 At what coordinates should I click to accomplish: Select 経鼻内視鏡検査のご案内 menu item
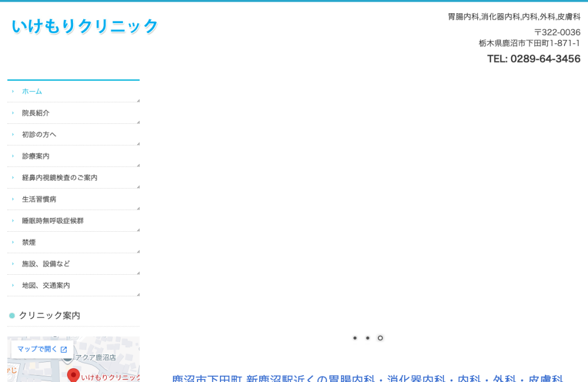coord(73,177)
